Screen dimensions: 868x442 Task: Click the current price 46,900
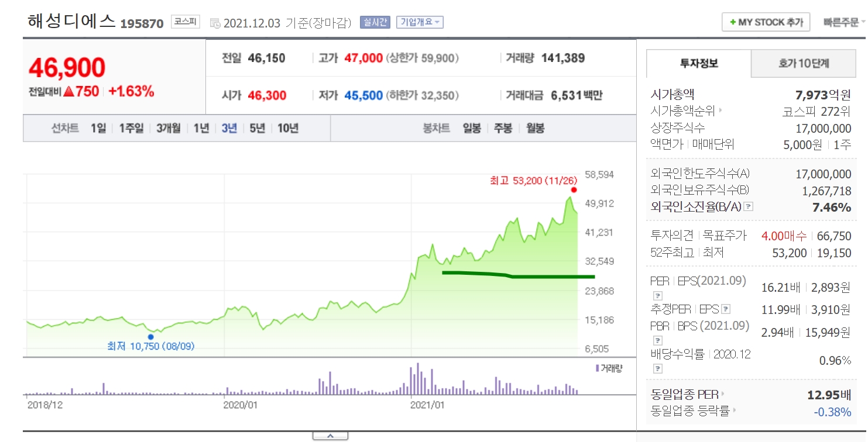[67, 68]
